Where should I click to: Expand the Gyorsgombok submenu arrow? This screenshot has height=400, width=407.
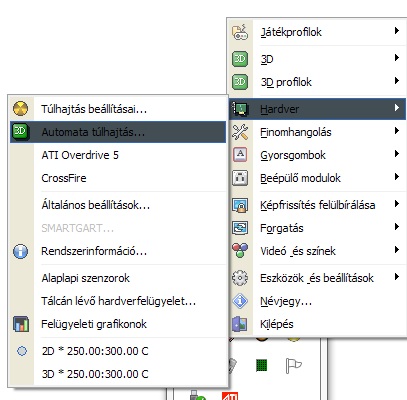tap(396, 154)
